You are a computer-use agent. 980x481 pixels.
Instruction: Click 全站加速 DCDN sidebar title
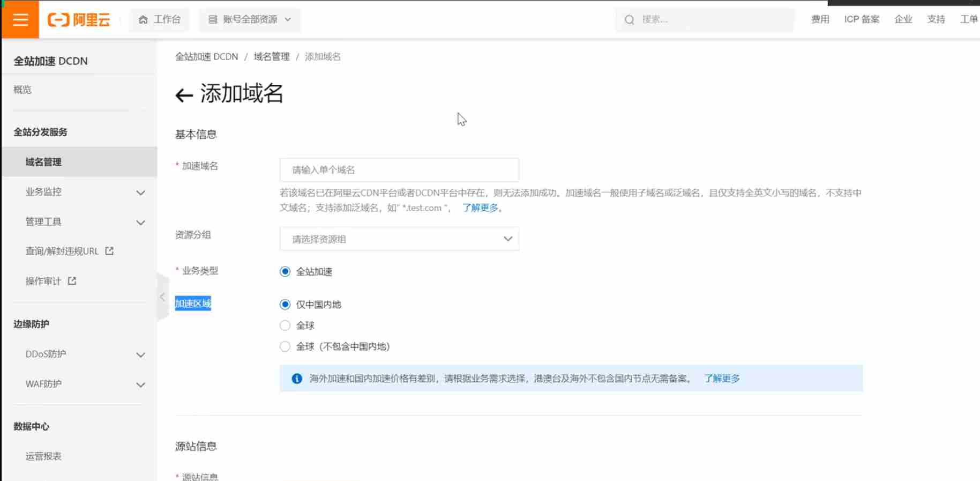[50, 61]
